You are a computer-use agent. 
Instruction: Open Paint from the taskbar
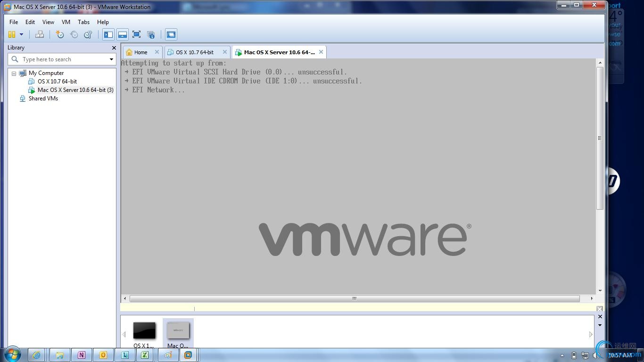tap(168, 355)
